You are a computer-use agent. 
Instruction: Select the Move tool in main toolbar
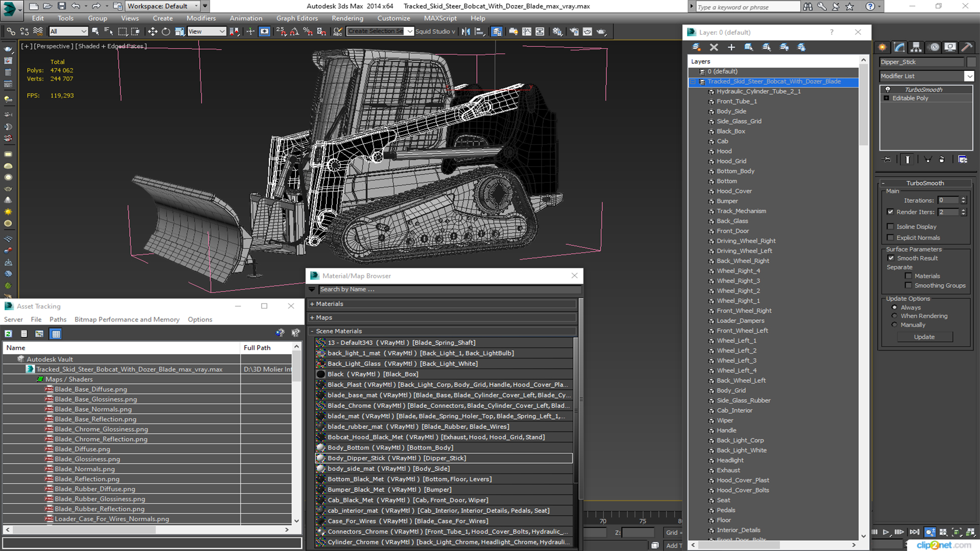tap(153, 32)
